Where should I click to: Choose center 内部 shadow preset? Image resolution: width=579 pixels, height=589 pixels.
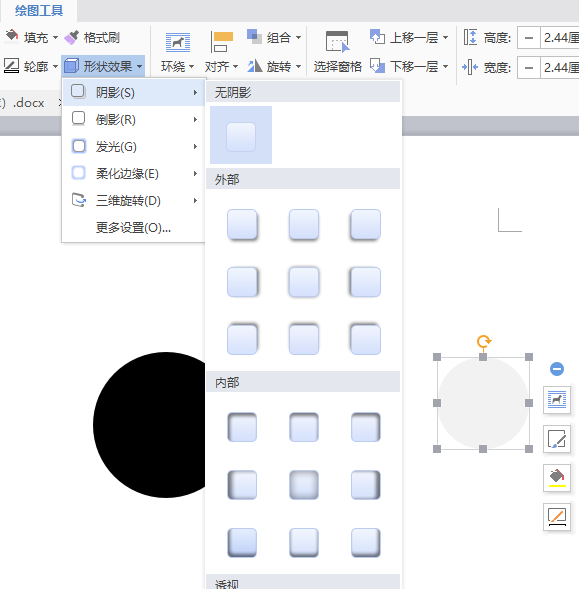pyautogui.click(x=304, y=485)
